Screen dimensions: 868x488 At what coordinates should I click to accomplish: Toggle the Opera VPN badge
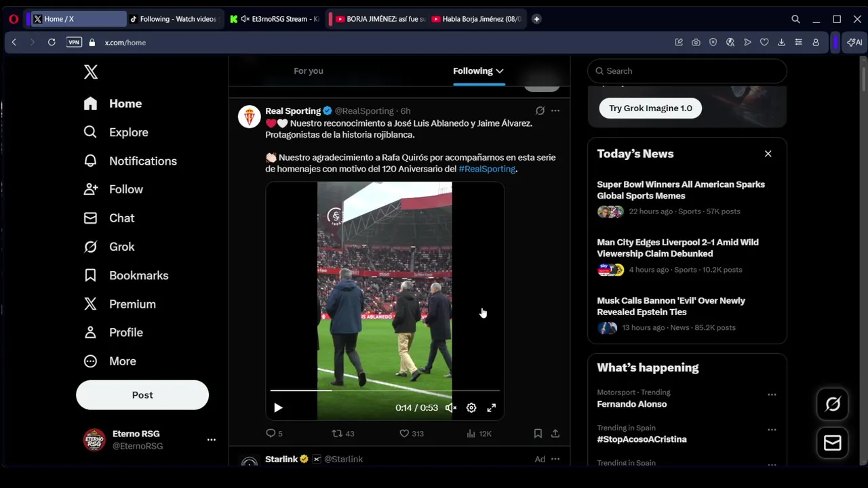(74, 42)
